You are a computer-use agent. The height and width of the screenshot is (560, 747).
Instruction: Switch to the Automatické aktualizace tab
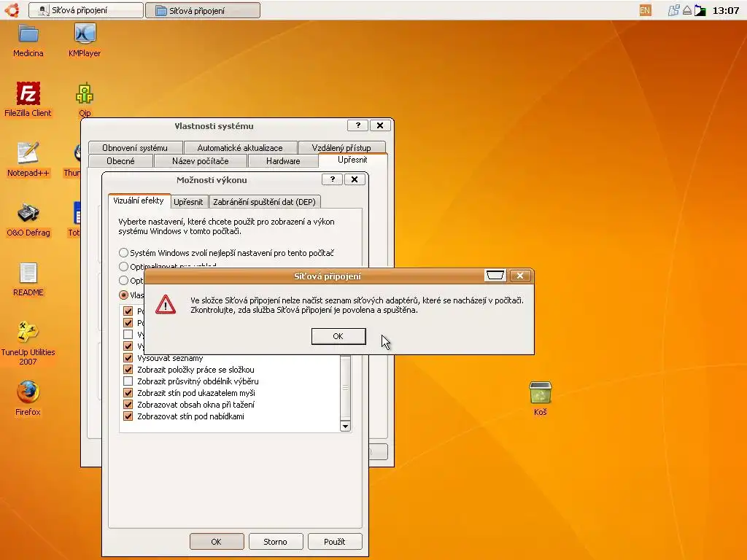(x=240, y=147)
